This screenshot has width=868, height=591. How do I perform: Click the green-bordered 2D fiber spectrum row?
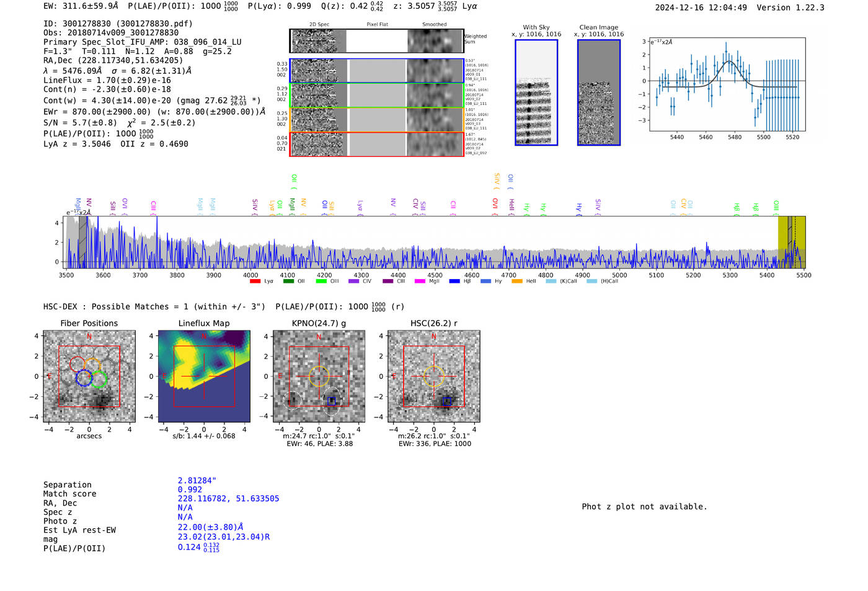pos(376,96)
